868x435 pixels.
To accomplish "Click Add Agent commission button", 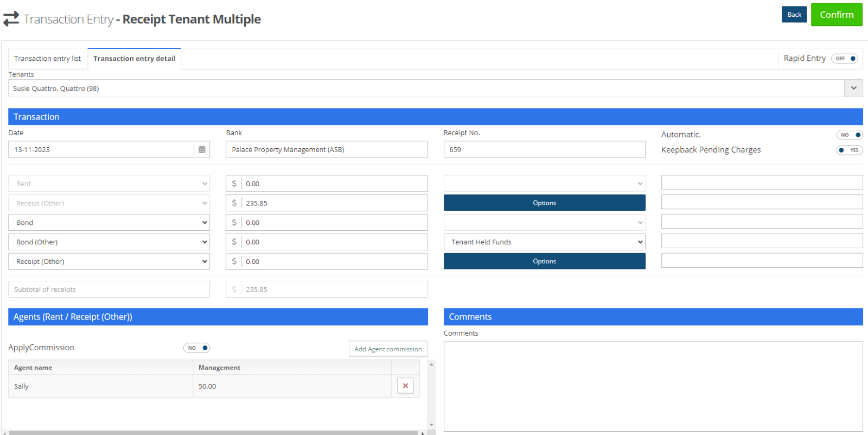I will click(x=388, y=349).
